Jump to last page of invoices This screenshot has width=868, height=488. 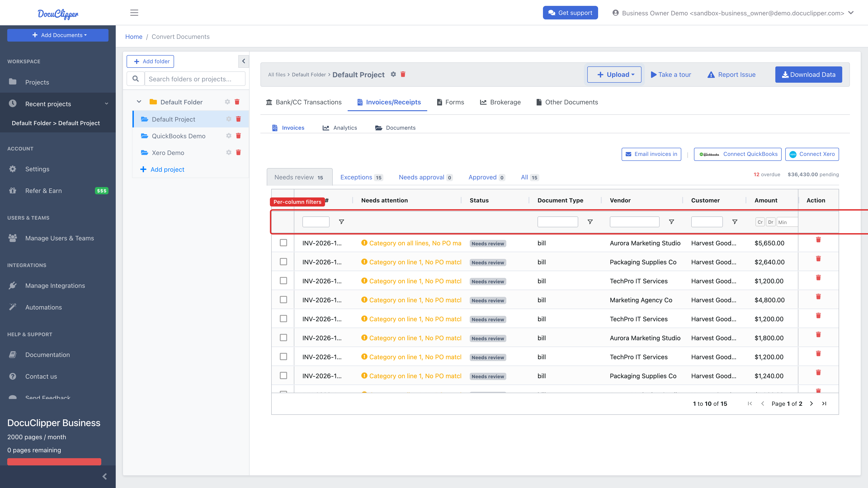pos(824,404)
